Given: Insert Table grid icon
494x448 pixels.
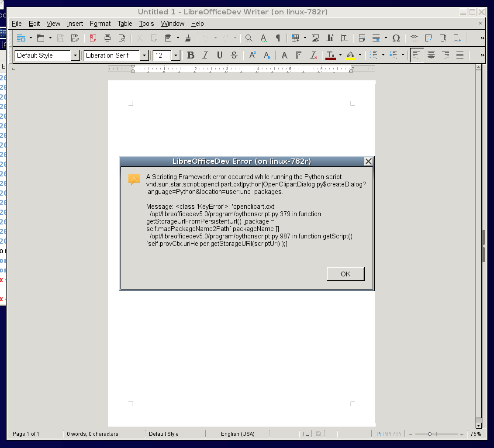Looking at the screenshot, I should point(295,38).
